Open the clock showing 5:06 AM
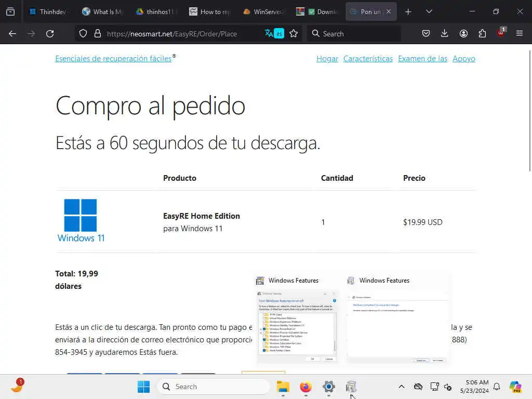Viewport: 532px width, 399px height. pyautogui.click(x=474, y=387)
